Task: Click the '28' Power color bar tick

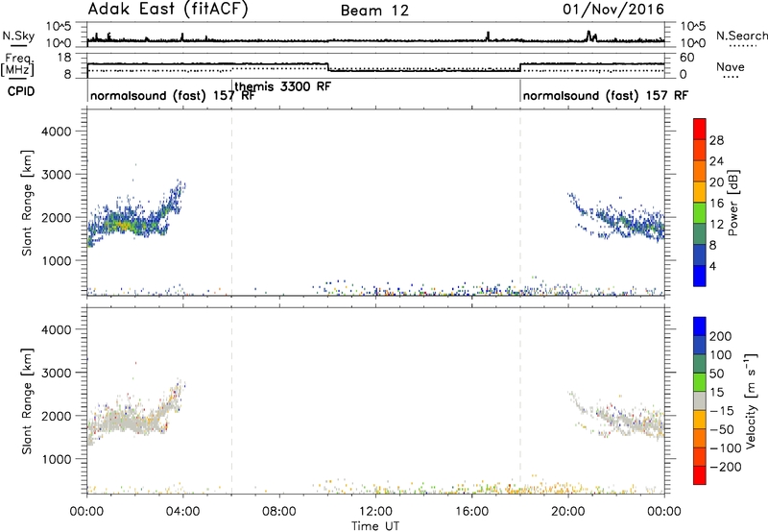Action: pos(716,140)
